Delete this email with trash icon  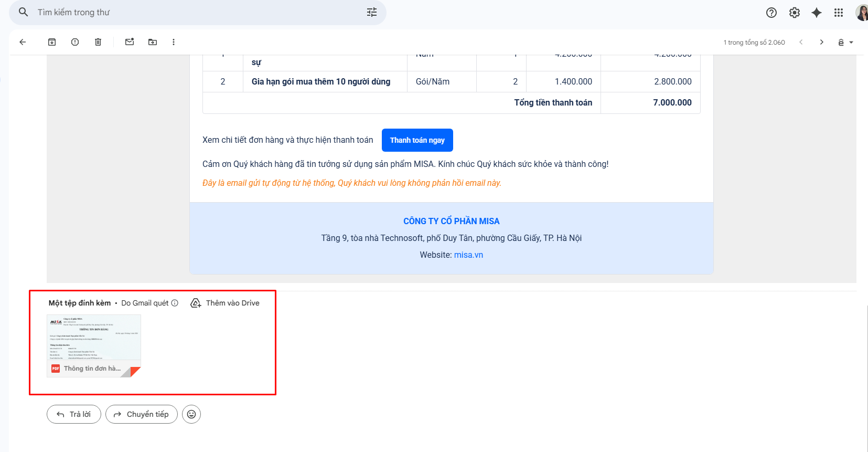(x=98, y=42)
